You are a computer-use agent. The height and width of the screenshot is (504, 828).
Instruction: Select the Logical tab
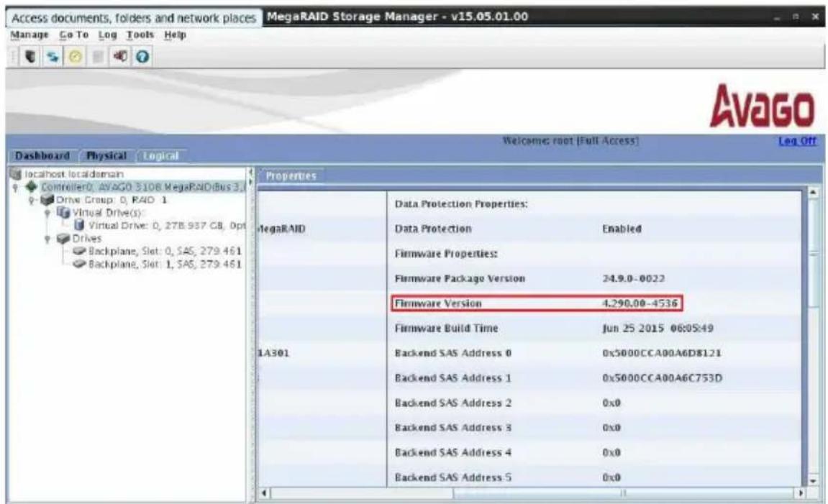tap(160, 156)
